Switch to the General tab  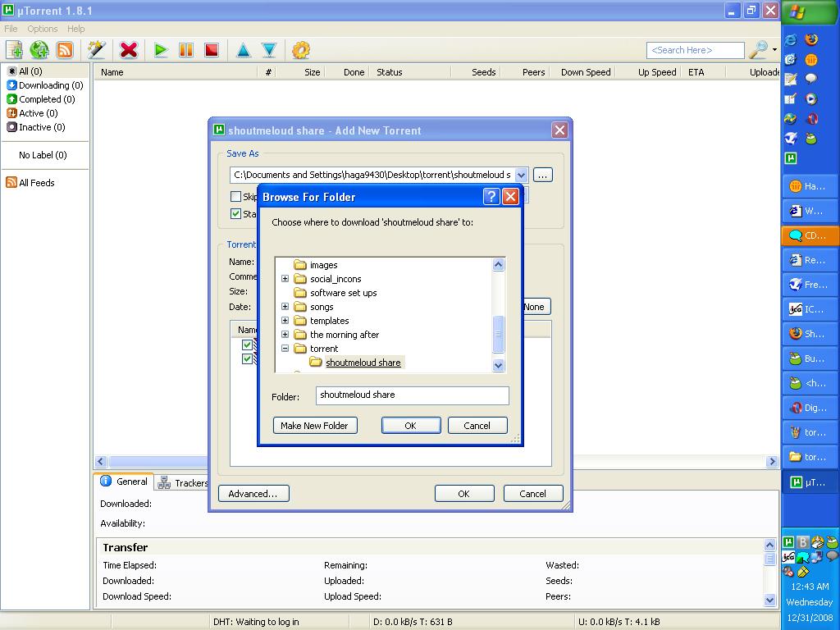pyautogui.click(x=124, y=482)
